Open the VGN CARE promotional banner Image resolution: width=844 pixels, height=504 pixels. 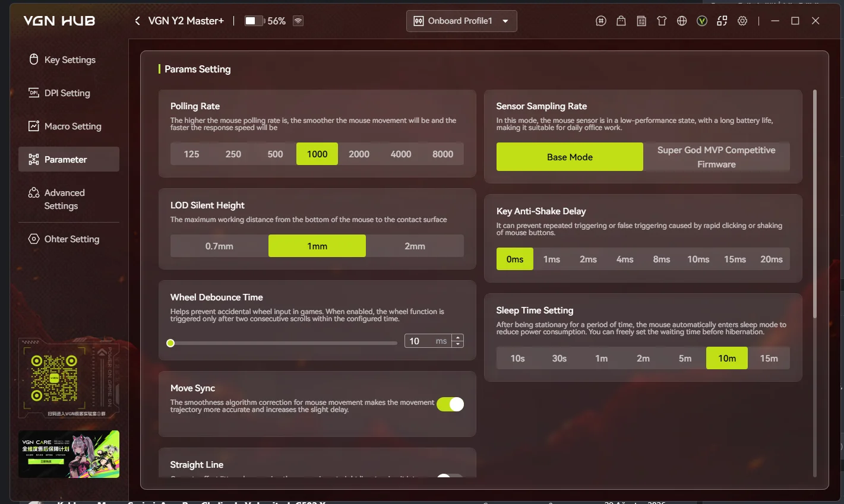[x=69, y=454]
